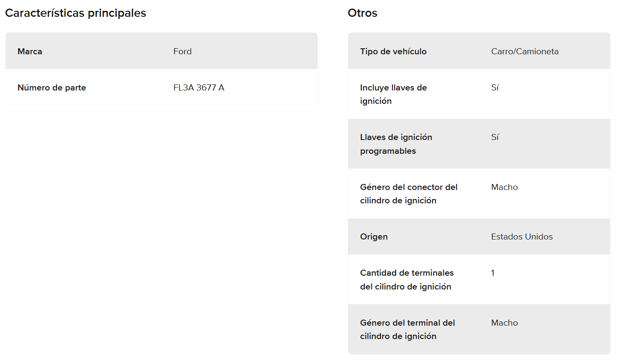Viewport: 623px width, 364px height.
Task: Select the "Llaves de ignición programables" label
Action: pyautogui.click(x=396, y=144)
